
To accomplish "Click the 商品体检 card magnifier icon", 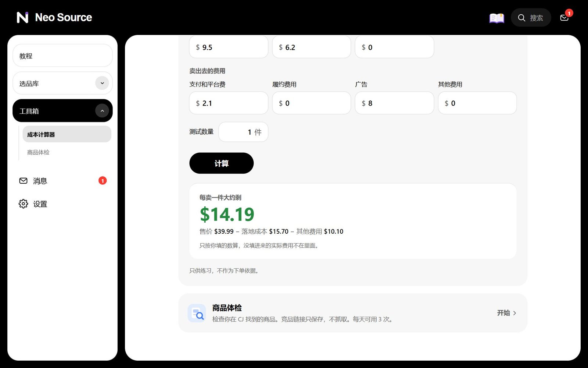I will click(x=197, y=313).
